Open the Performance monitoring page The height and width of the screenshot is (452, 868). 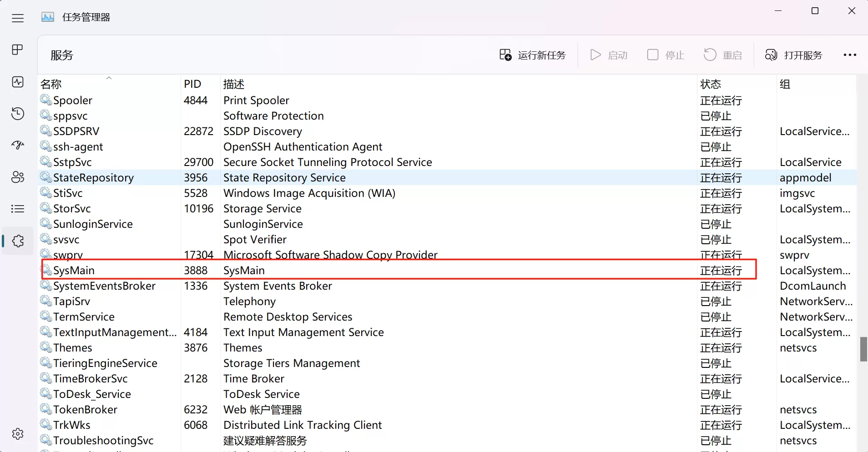point(18,82)
